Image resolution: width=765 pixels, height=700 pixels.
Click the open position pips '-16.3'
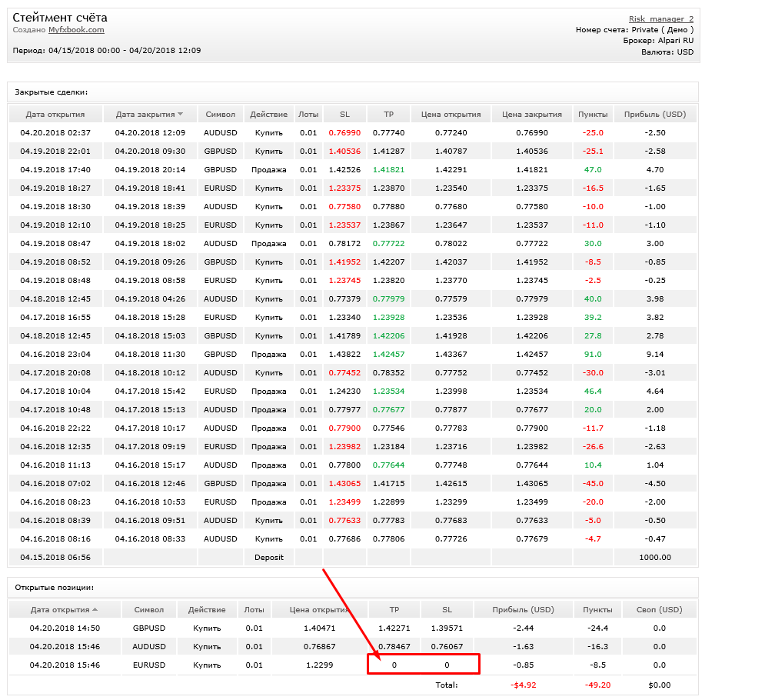[x=597, y=647]
